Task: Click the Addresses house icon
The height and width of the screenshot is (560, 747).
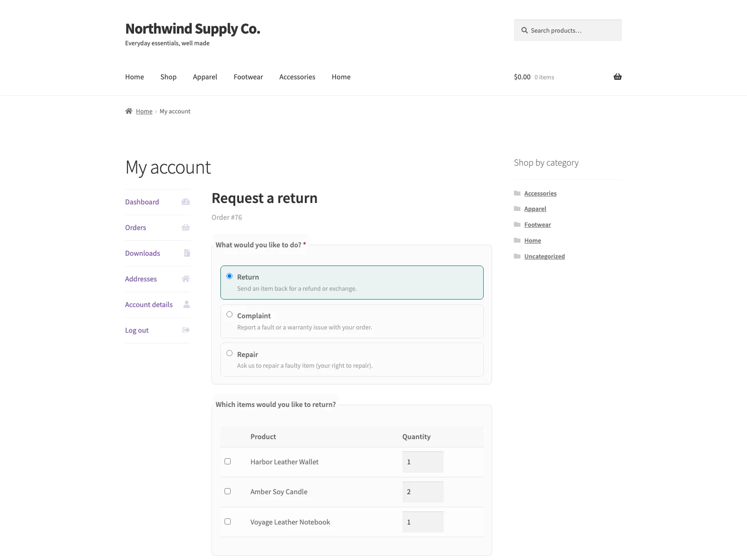Action: coord(186,279)
